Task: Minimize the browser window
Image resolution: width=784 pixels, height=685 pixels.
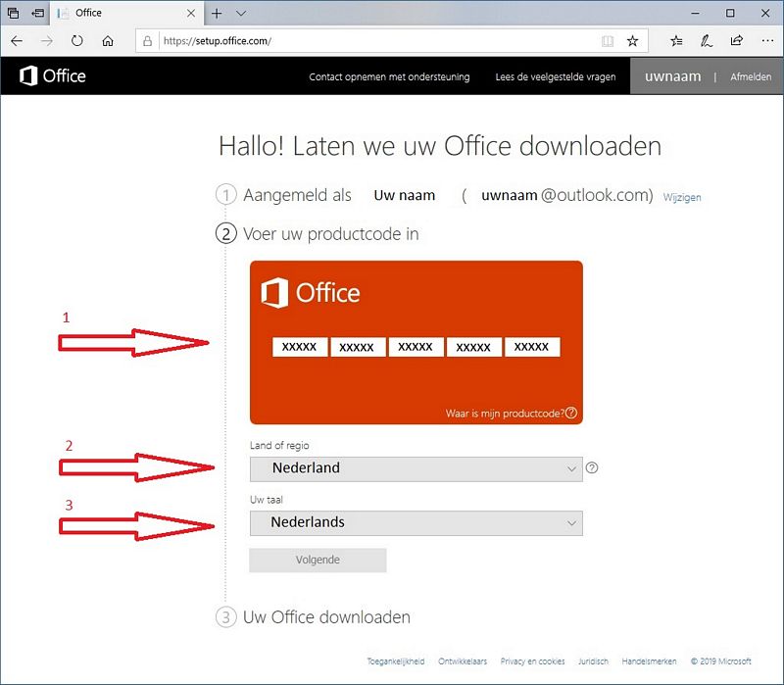Action: pos(695,14)
